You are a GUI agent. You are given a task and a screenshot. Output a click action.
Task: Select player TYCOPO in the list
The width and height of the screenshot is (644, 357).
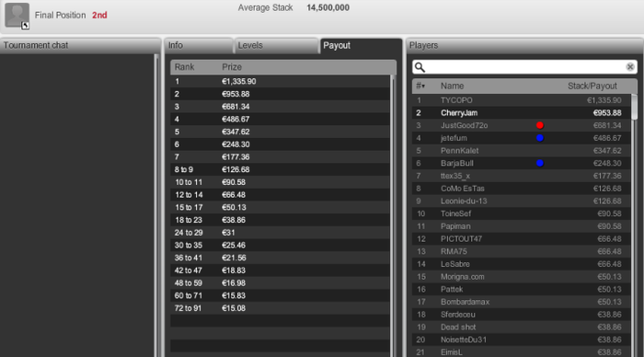(x=522, y=100)
